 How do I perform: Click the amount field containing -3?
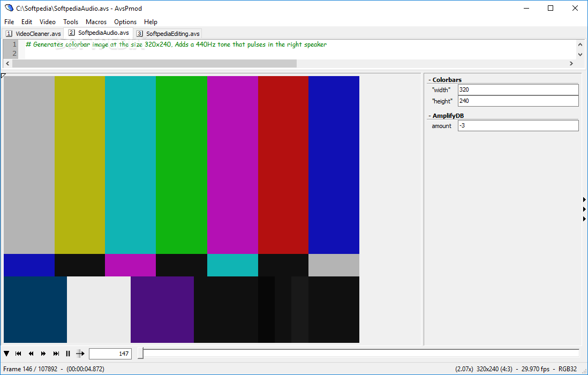click(518, 125)
